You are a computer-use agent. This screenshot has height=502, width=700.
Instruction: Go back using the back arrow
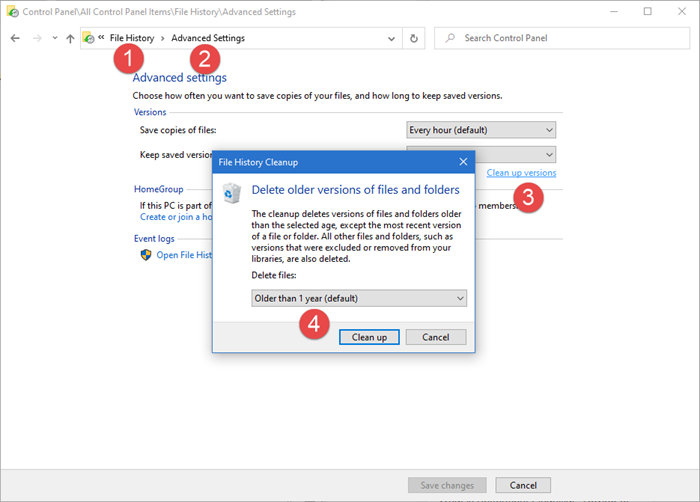click(x=15, y=38)
